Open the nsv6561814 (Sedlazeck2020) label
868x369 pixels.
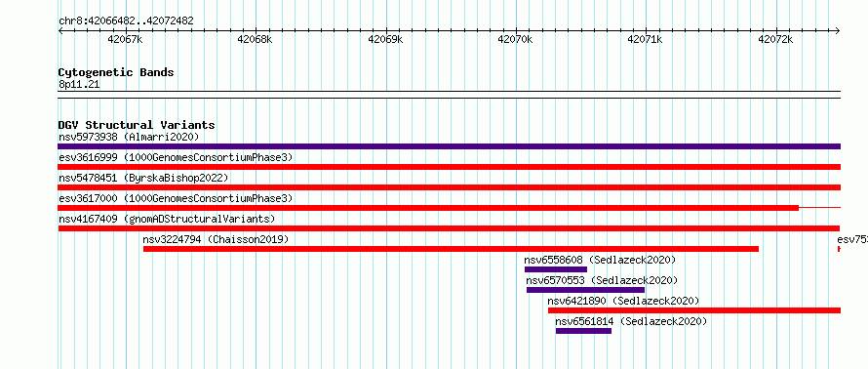click(631, 321)
